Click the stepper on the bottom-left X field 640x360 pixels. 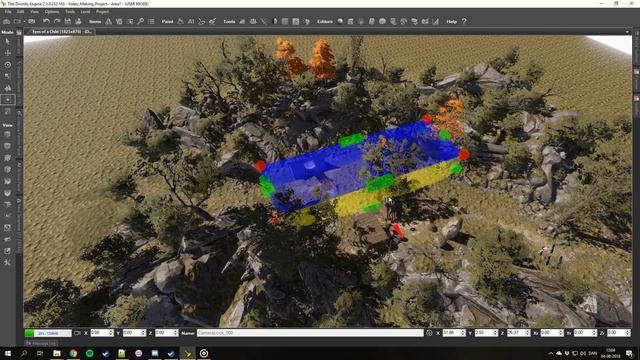point(111,333)
